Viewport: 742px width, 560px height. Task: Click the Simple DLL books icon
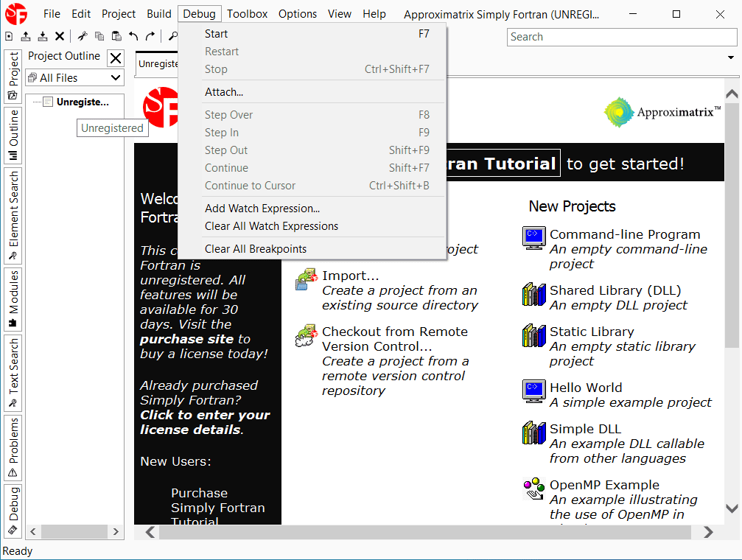coord(533,433)
